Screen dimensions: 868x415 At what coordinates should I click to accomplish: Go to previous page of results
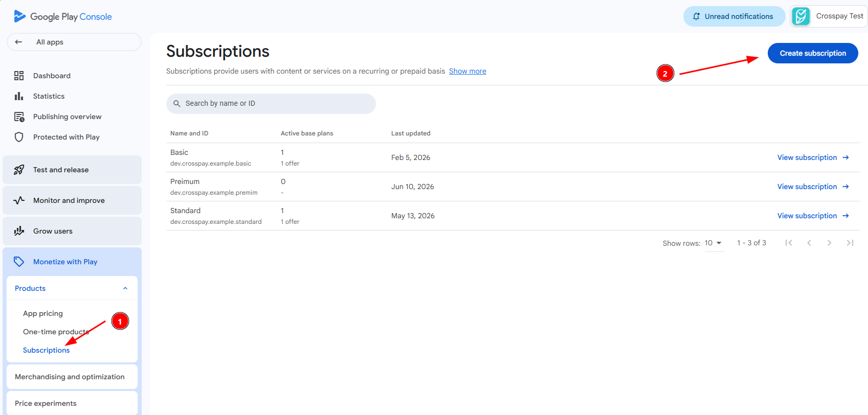pyautogui.click(x=809, y=243)
